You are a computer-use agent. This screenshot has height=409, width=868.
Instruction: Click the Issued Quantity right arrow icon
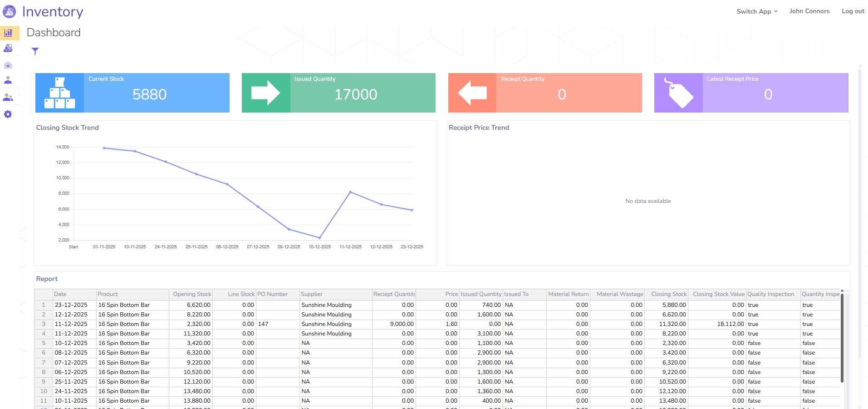coord(266,93)
